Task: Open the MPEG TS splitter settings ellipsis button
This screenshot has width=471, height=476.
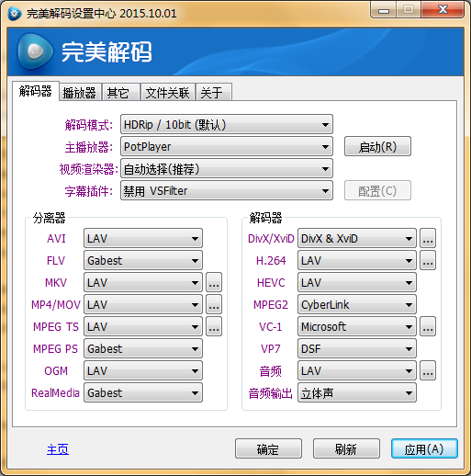Action: (x=214, y=326)
